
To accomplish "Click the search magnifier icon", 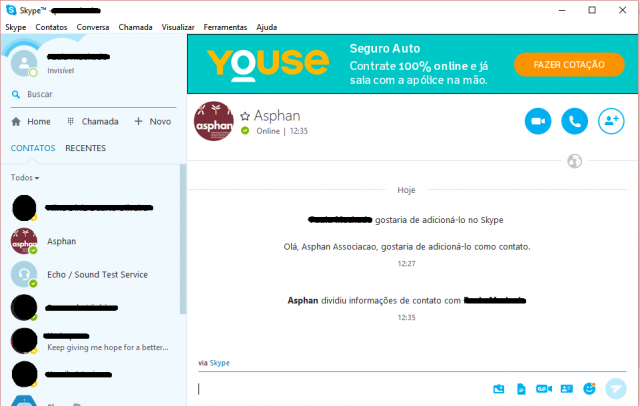I will click(x=16, y=95).
